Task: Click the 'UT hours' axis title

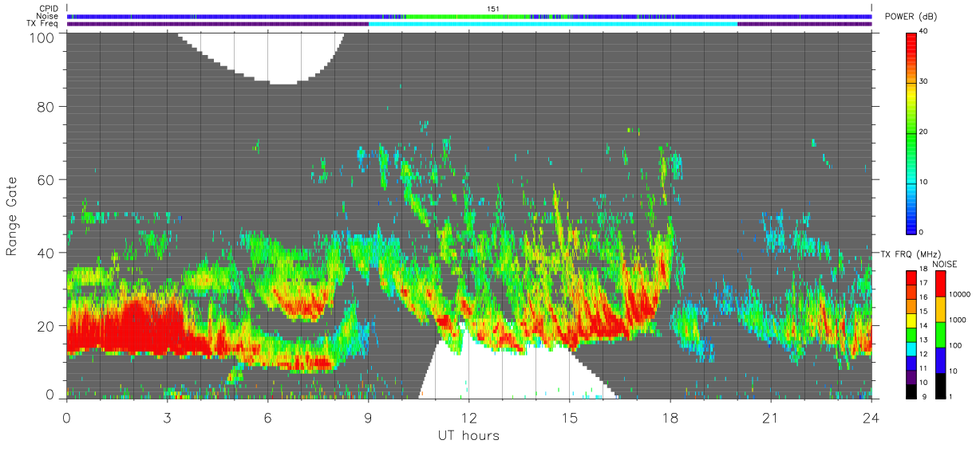Action: 468,436
